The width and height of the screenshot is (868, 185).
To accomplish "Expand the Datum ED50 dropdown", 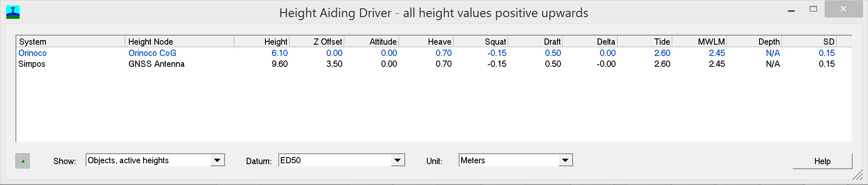I will [x=398, y=160].
